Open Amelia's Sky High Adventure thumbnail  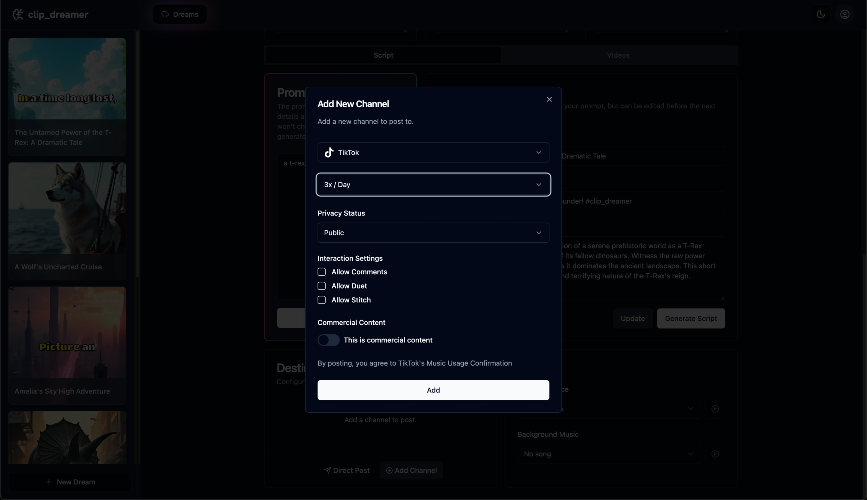click(67, 332)
